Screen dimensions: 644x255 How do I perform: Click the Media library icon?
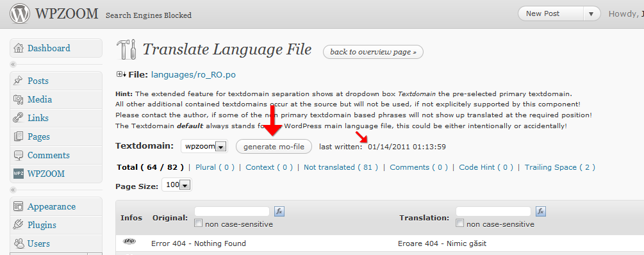(x=18, y=99)
